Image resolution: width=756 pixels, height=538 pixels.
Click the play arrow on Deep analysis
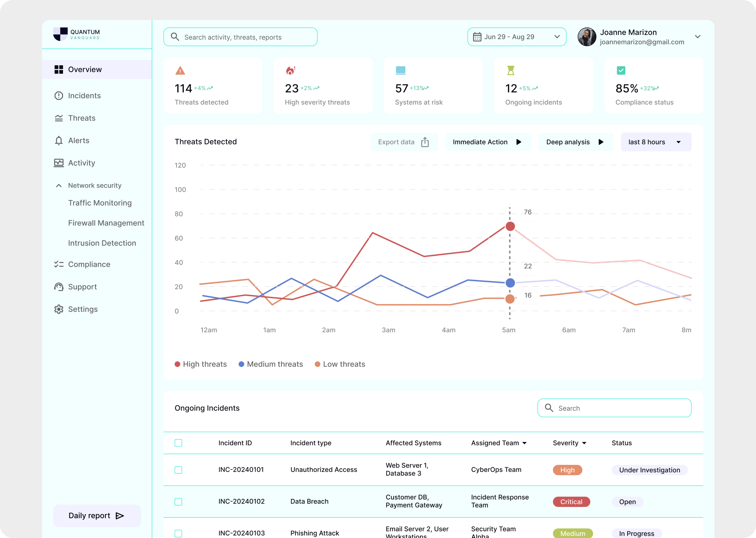tap(601, 142)
